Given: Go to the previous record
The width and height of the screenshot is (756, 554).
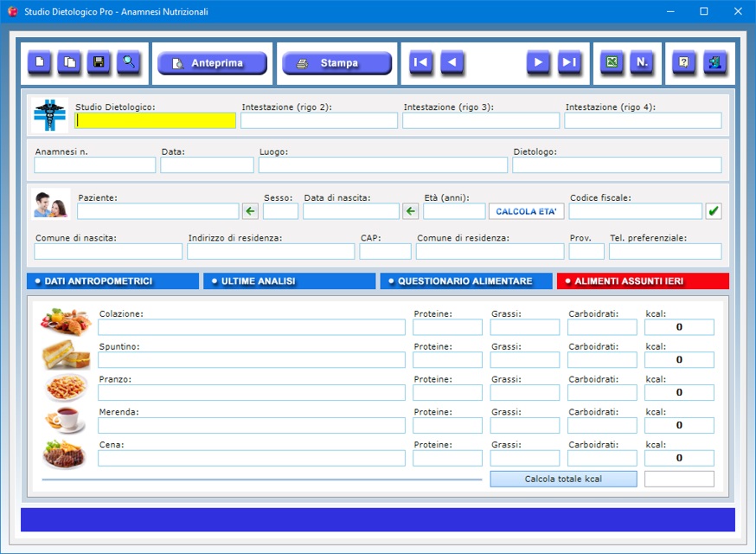Looking at the screenshot, I should click(x=452, y=62).
